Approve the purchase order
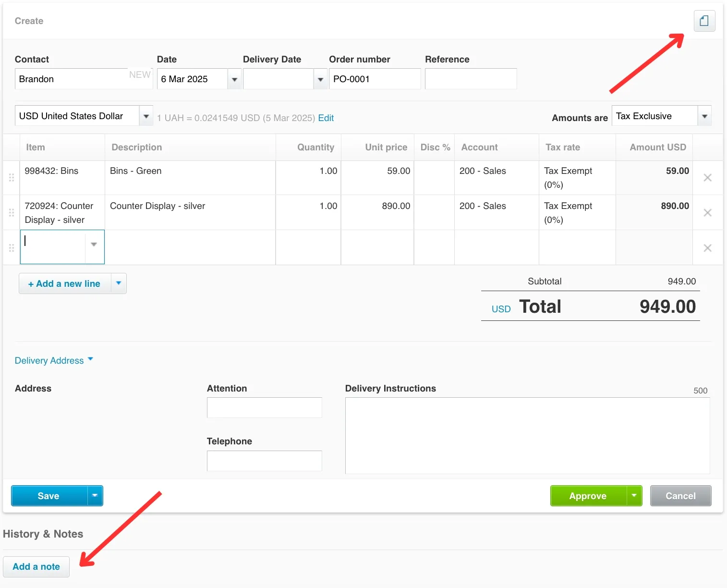 point(588,496)
